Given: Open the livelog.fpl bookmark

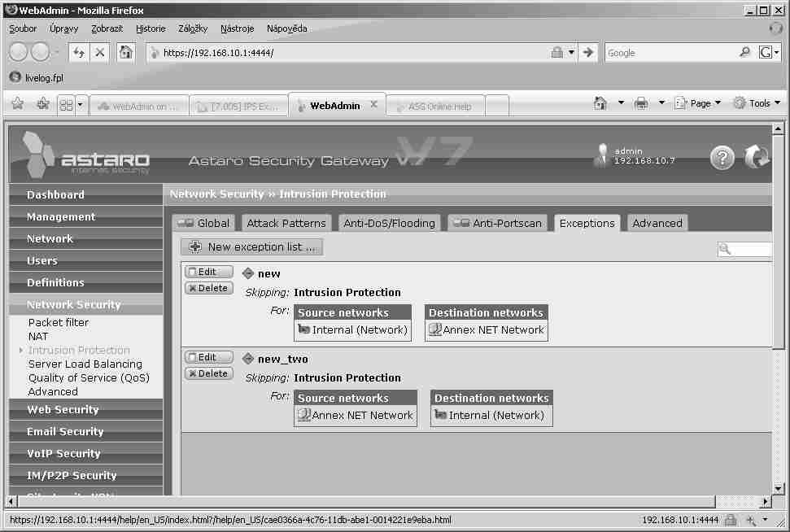Looking at the screenshot, I should pos(37,77).
